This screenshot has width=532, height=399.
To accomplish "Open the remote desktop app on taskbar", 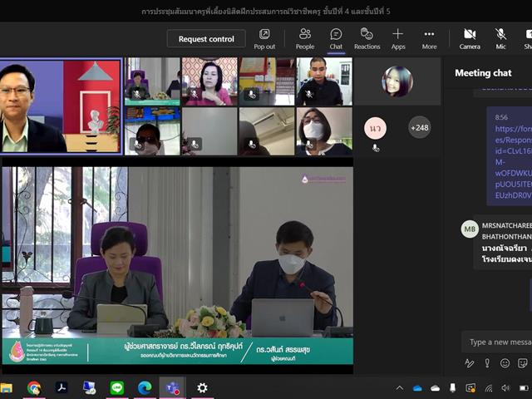I will coord(89,387).
